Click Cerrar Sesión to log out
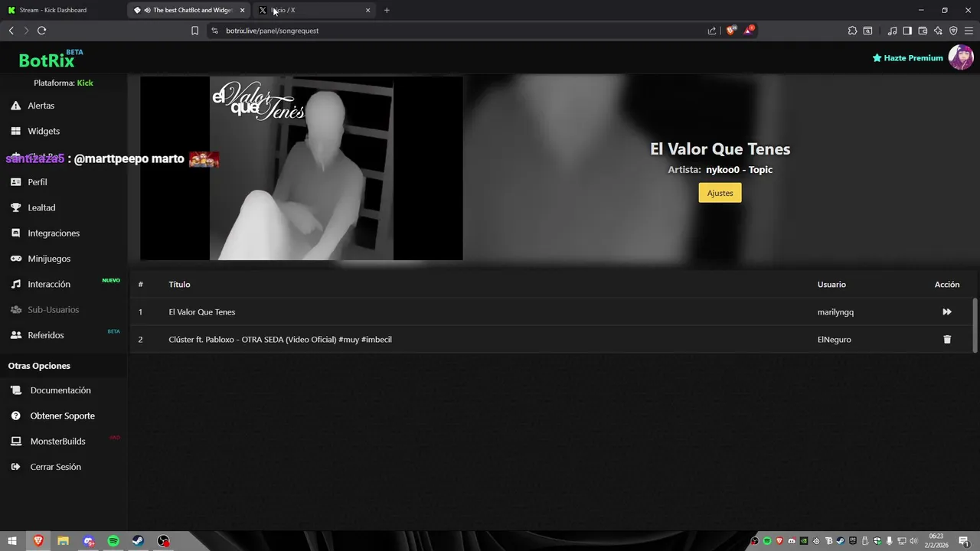Viewport: 980px width, 551px height. click(46, 467)
